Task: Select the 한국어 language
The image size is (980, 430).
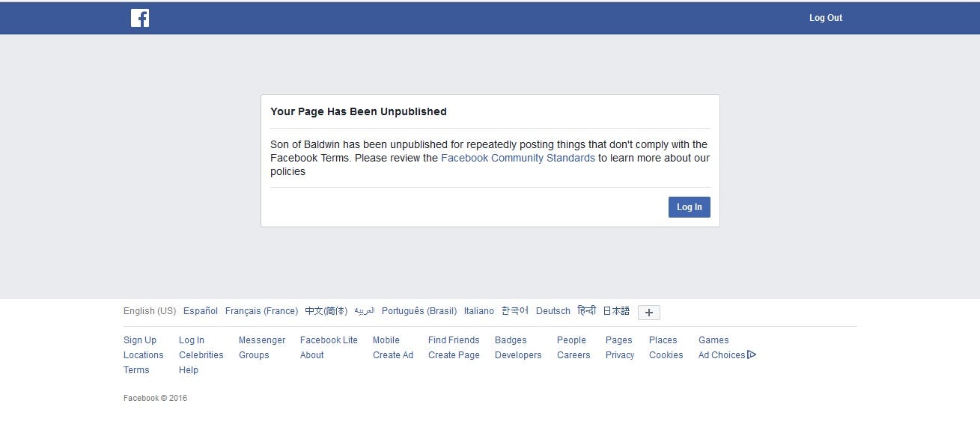Action: 515,311
